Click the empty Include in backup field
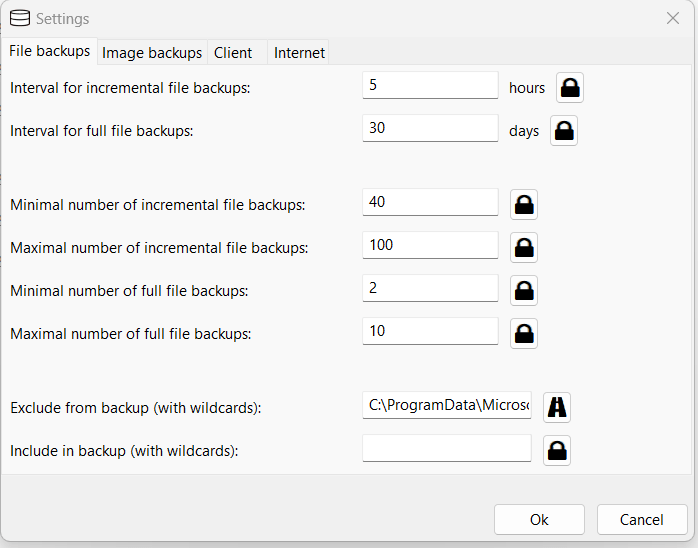 pos(447,448)
